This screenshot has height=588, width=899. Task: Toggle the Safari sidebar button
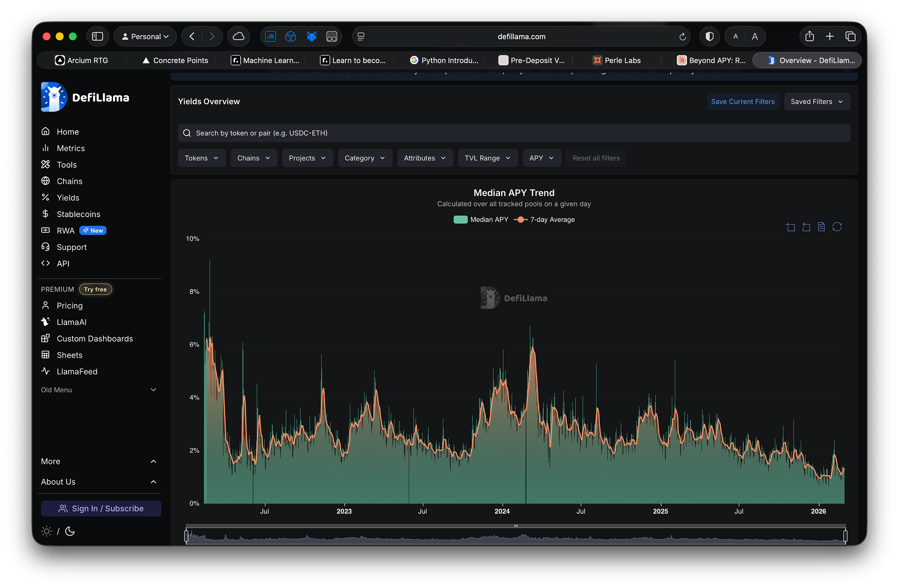(98, 37)
